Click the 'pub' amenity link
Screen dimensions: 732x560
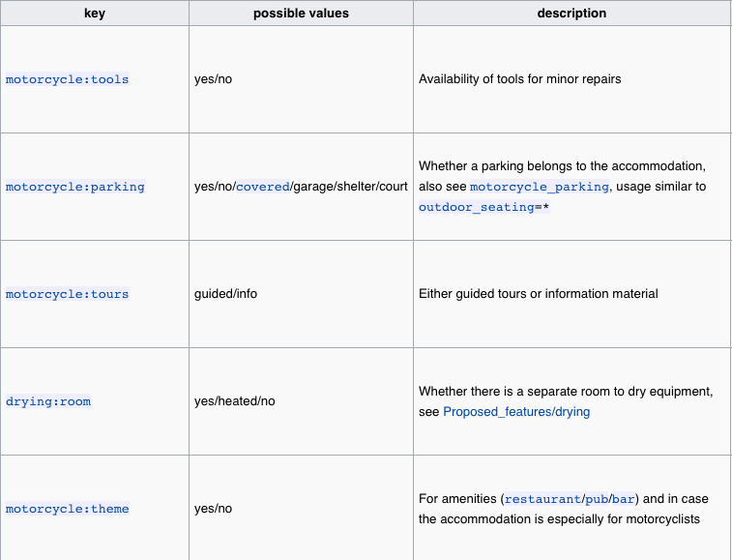pyautogui.click(x=596, y=499)
